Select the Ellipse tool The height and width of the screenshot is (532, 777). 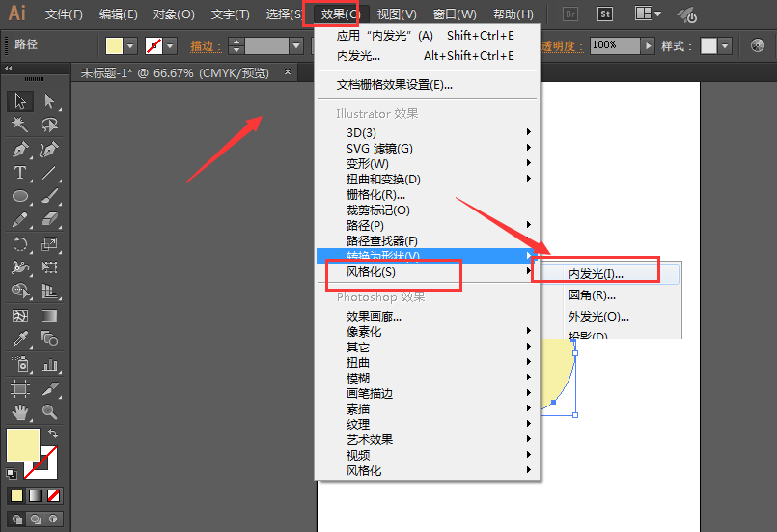[x=20, y=196]
